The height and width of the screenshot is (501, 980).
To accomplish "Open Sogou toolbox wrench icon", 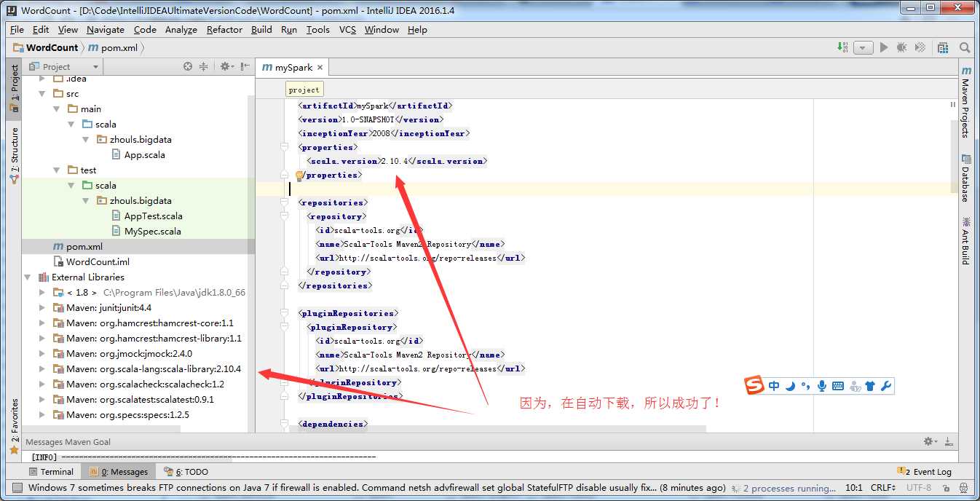I will 886,386.
